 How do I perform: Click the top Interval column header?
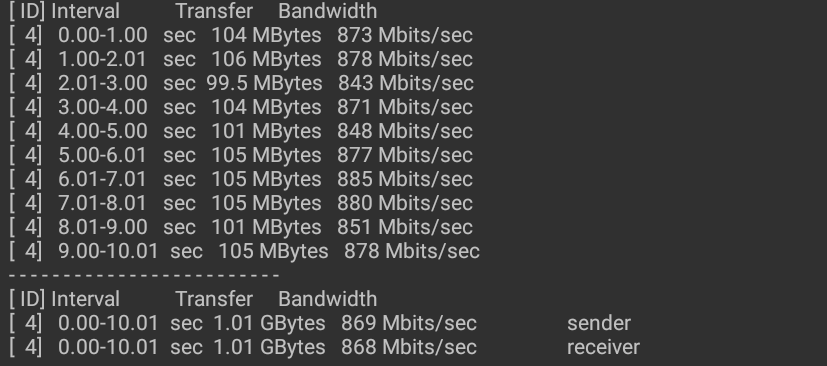[85, 11]
